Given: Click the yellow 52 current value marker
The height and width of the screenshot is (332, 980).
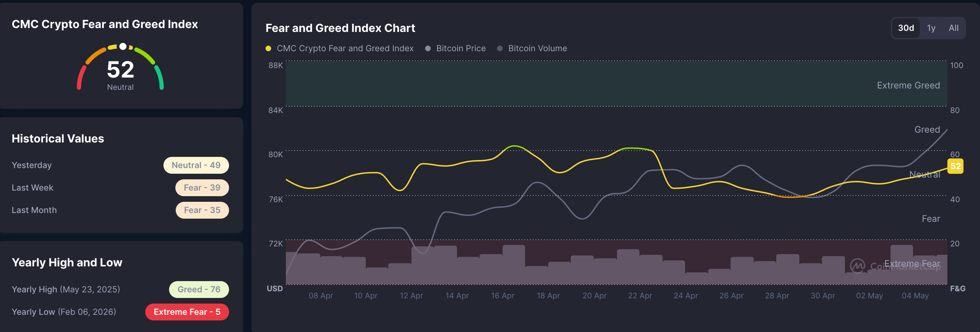Looking at the screenshot, I should 955,166.
